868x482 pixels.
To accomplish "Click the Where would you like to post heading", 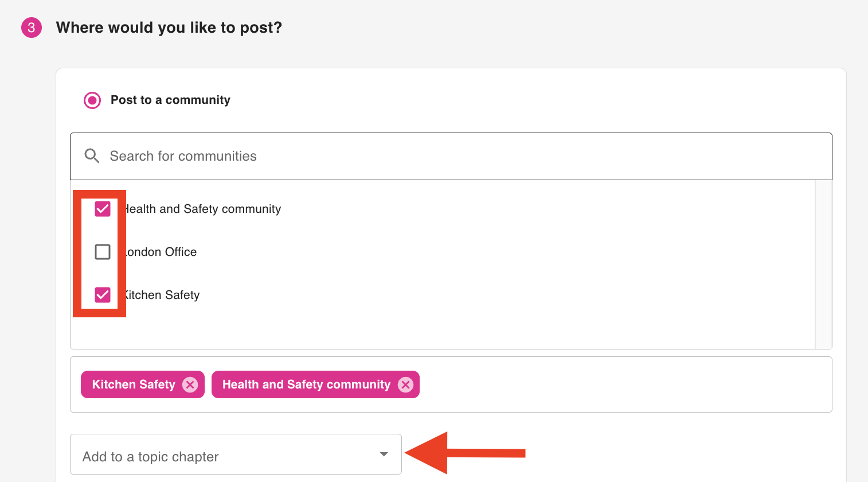I will (x=169, y=28).
